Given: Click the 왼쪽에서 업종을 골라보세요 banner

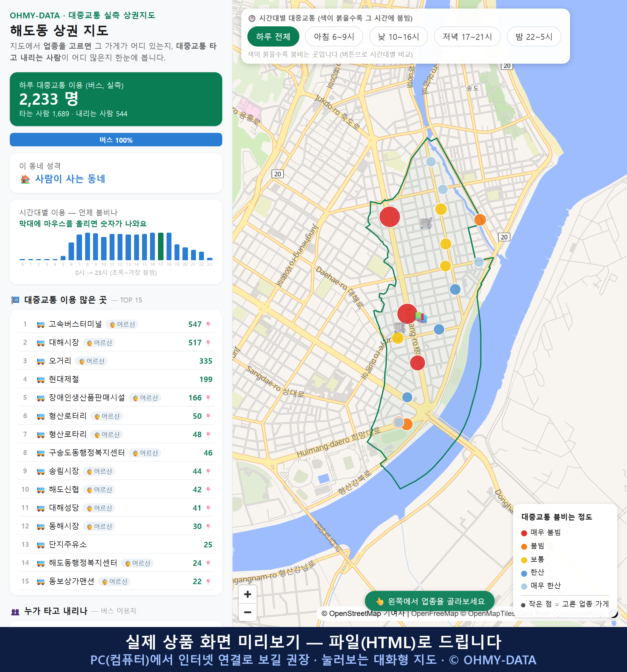Looking at the screenshot, I should pyautogui.click(x=429, y=601).
